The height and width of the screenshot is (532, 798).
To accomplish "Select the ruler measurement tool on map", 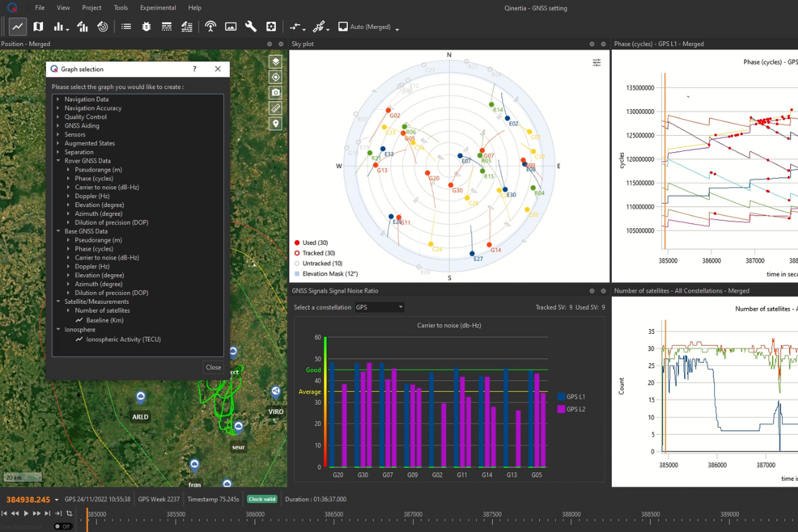I will click(275, 108).
